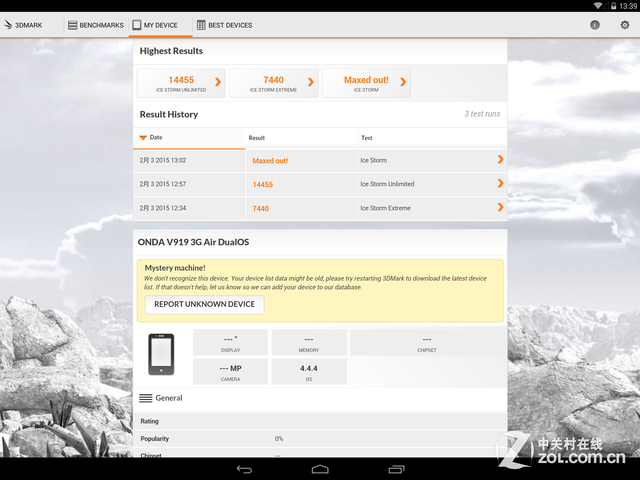Screen dimensions: 640x480
Task: Click the ONDA V919 3G Air DualOS title
Action: [x=193, y=242]
